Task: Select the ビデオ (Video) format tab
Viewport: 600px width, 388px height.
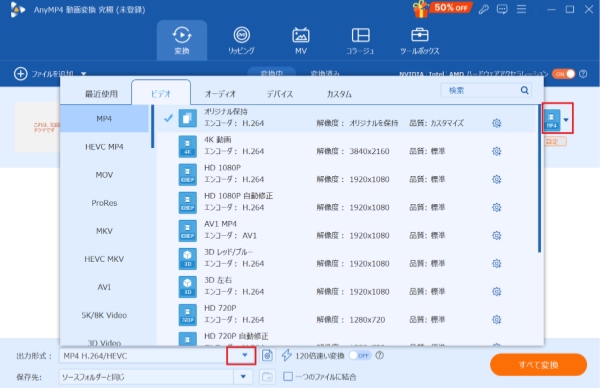Action: [x=161, y=93]
